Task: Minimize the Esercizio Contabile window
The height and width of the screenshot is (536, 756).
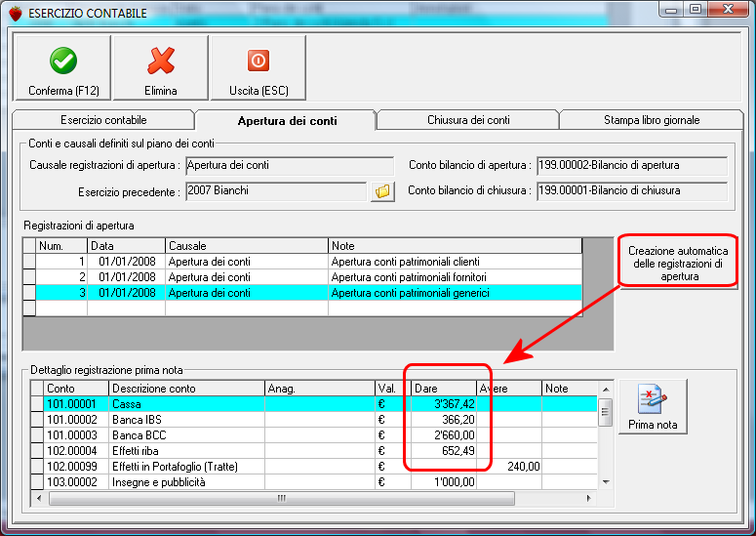Action: coord(671,10)
